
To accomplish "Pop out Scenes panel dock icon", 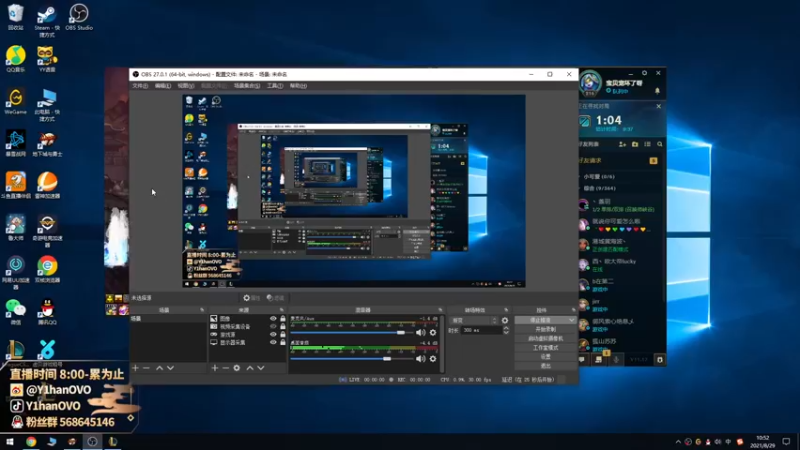I will 202,310.
